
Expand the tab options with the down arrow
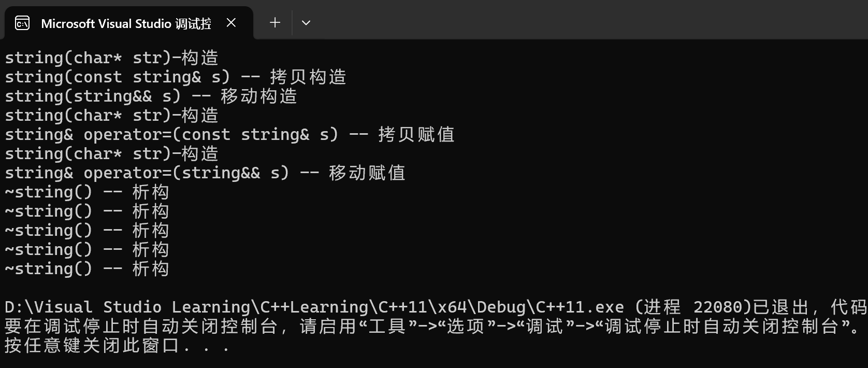(306, 22)
